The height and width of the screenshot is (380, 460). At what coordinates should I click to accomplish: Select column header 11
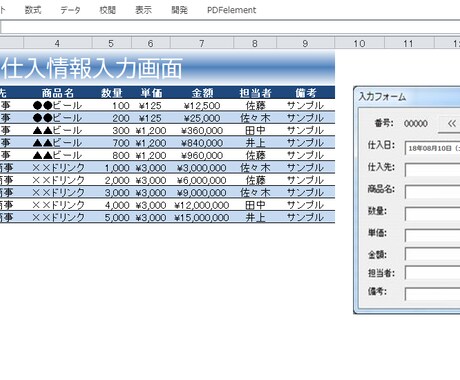click(x=409, y=43)
